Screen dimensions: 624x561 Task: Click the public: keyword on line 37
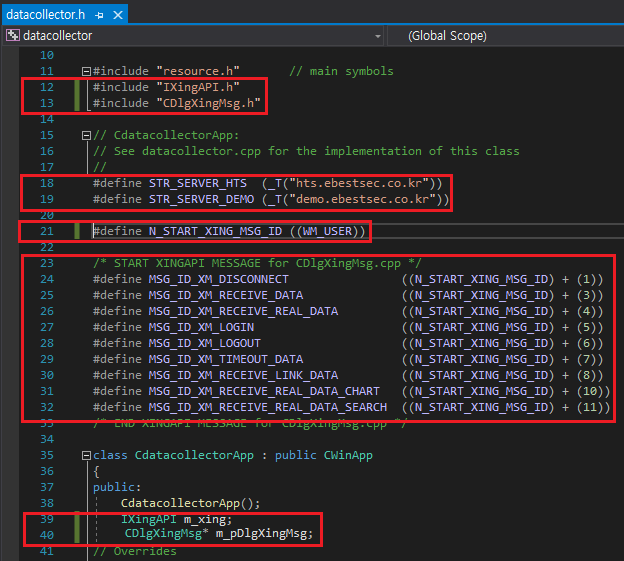(x=117, y=487)
